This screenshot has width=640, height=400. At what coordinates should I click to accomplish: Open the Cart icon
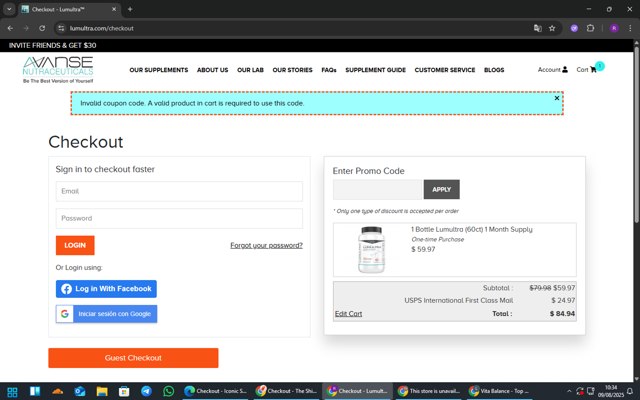pos(587,69)
